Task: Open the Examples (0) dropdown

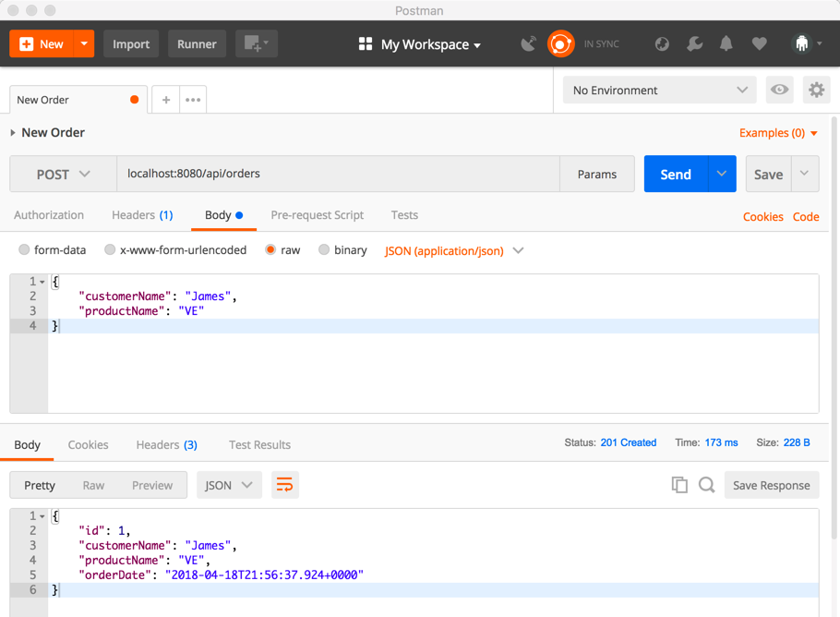Action: (x=778, y=133)
